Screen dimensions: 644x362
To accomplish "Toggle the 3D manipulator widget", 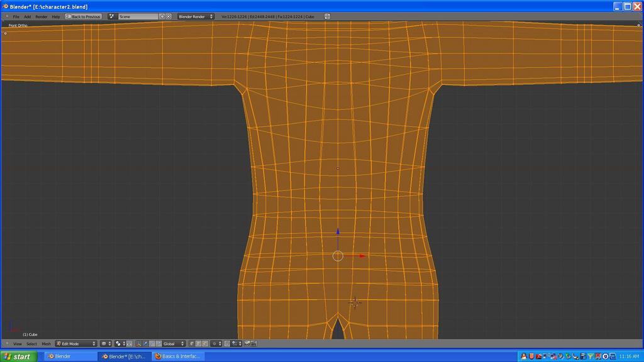I will coord(138,344).
